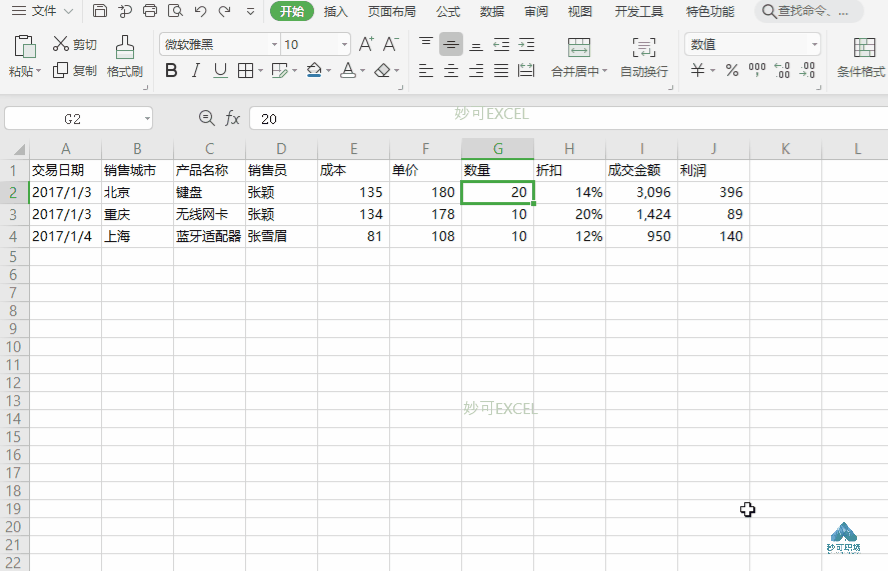
Task: Apply currency format ¥ icon
Action: click(x=697, y=70)
